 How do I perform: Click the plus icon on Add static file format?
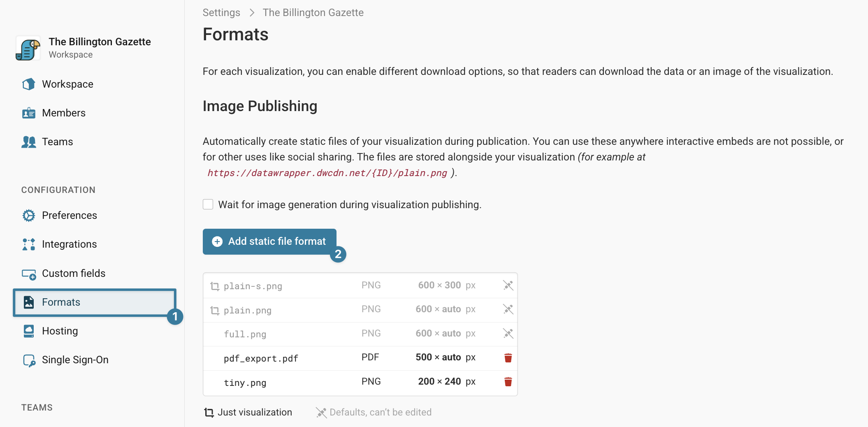point(217,241)
